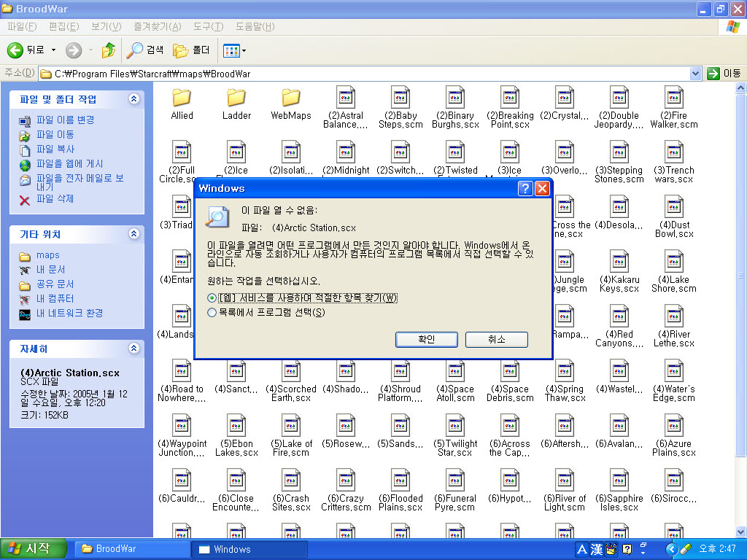The height and width of the screenshot is (560, 747).
Task: Collapse the 파일 및 폴더 작업 panel
Action: coord(134,99)
